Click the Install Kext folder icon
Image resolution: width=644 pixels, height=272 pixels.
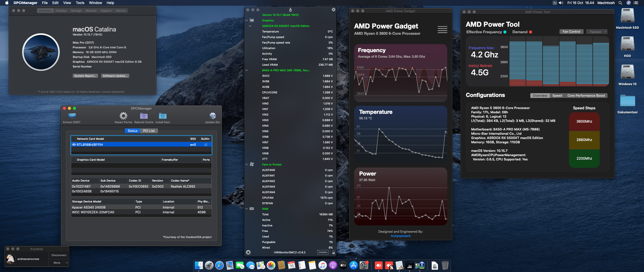coord(163,116)
